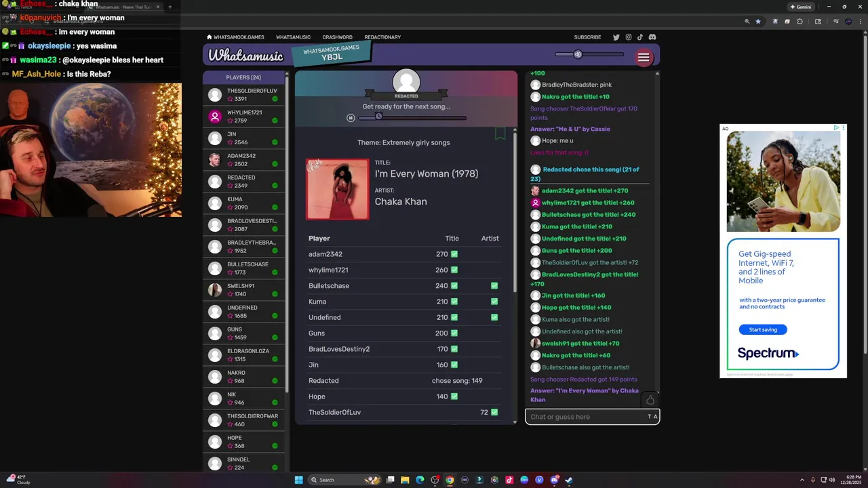868x488 pixels.
Task: Open the Twitter link in site header
Action: click(616, 37)
